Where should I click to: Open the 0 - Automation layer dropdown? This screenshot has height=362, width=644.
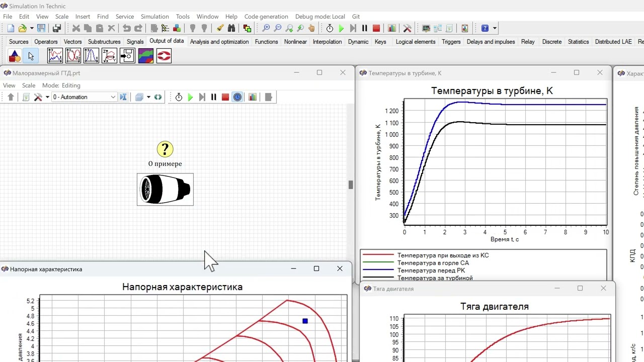click(x=85, y=97)
